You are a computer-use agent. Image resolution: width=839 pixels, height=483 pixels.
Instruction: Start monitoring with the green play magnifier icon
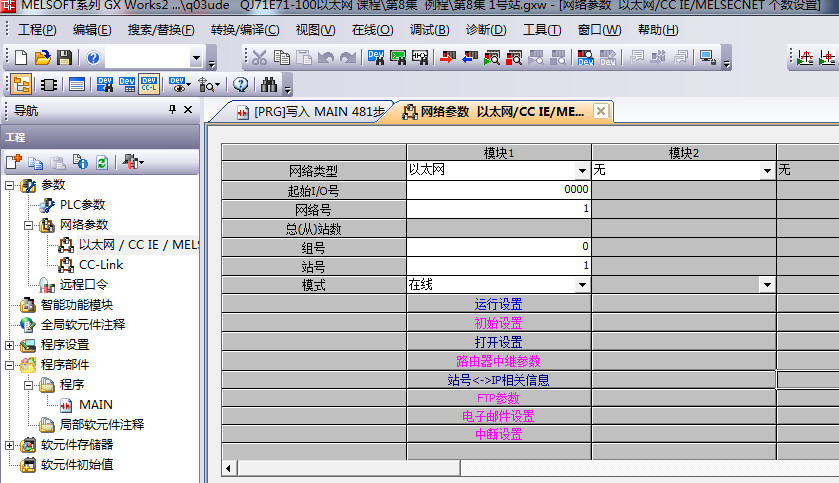tap(491, 57)
